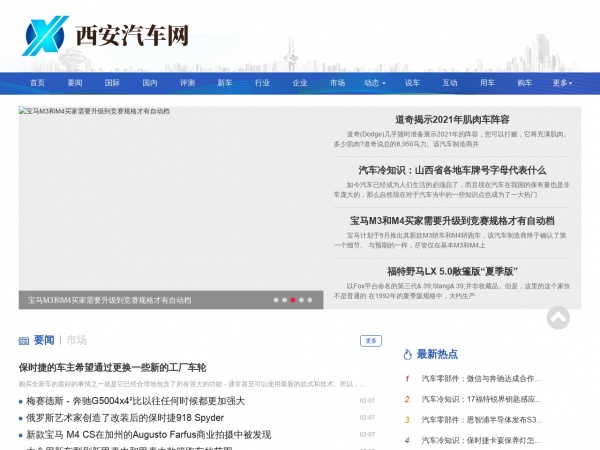Switch to the 要闻 section tab
The width and height of the screenshot is (600, 450).
[x=44, y=340]
